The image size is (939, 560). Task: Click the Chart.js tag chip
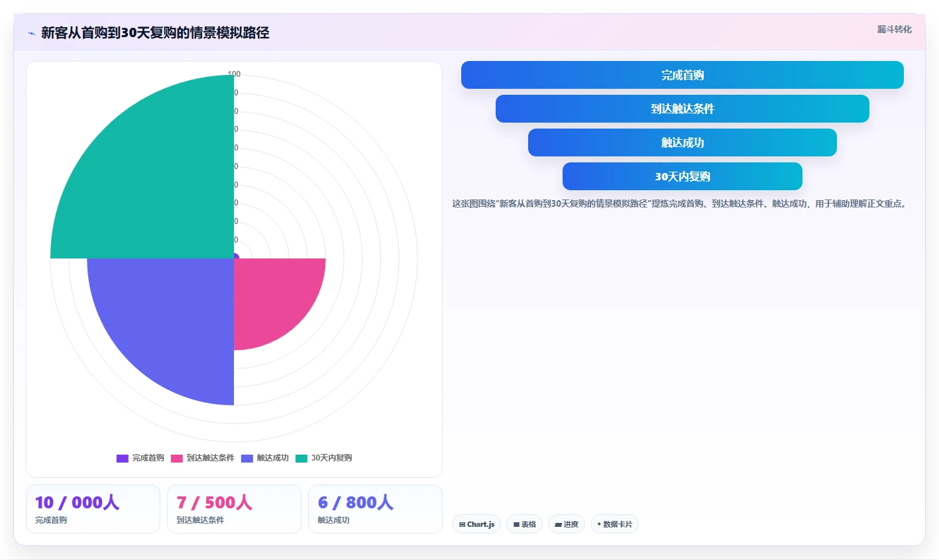[x=476, y=524]
